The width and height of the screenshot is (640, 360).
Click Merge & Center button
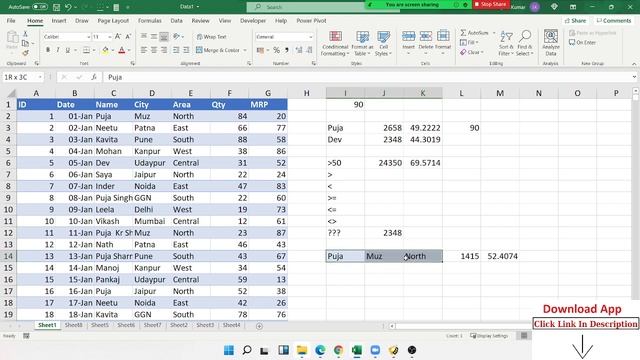[218, 50]
